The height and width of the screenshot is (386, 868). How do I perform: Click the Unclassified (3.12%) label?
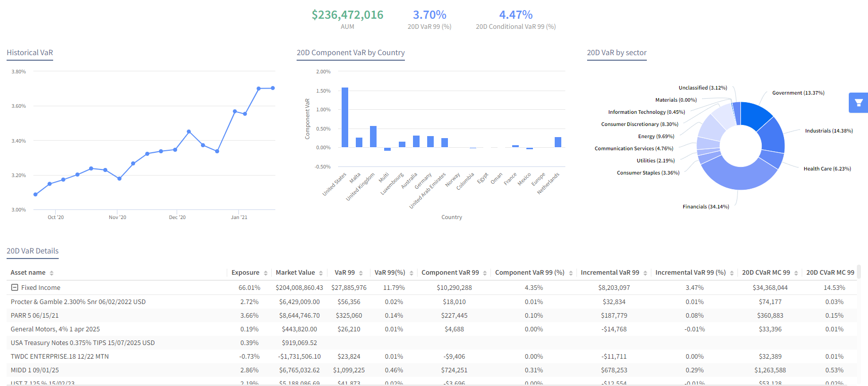pos(702,88)
